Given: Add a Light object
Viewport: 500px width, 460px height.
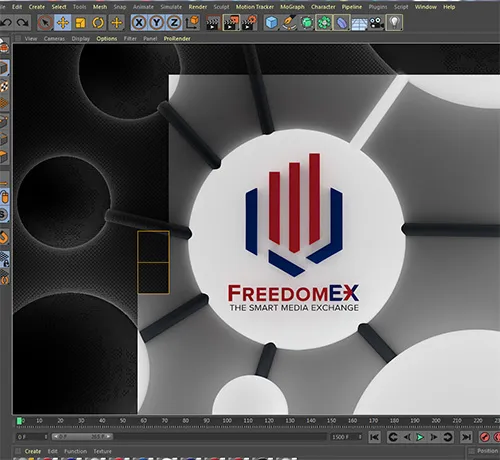Looking at the screenshot, I should click(394, 23).
